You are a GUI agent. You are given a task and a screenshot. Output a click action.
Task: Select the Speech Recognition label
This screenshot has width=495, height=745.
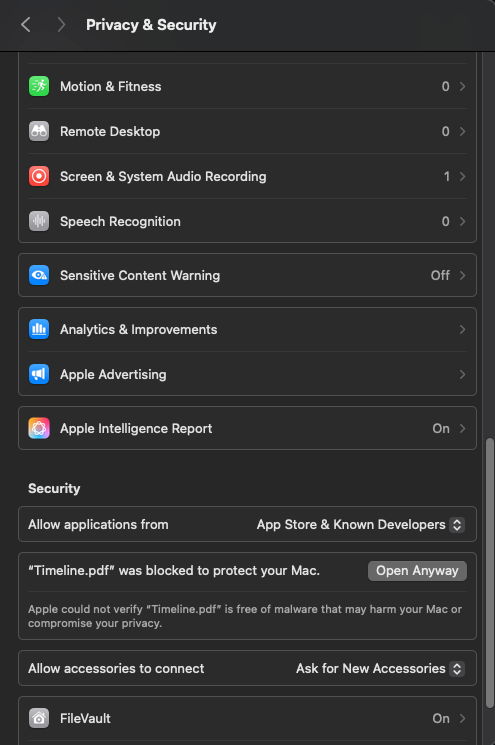(120, 221)
